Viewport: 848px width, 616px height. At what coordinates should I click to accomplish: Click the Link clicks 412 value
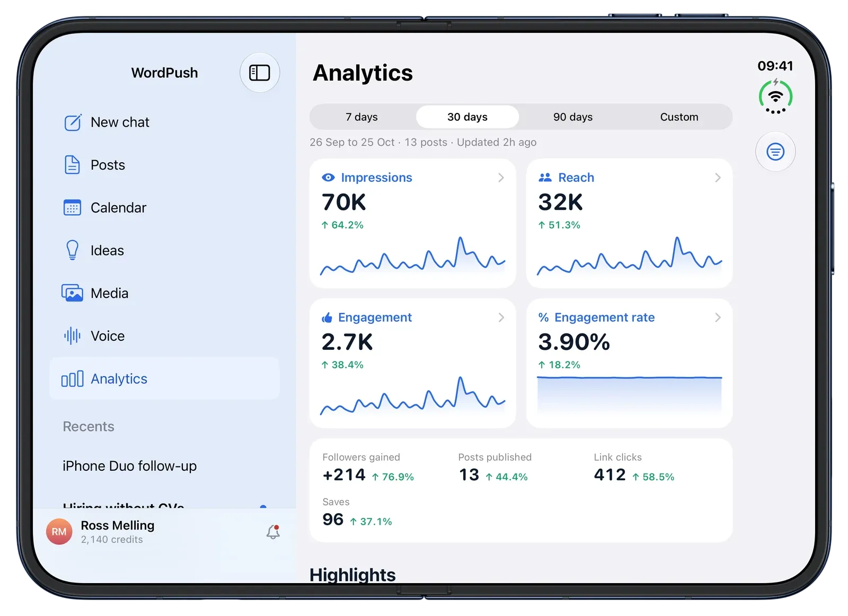(x=610, y=474)
